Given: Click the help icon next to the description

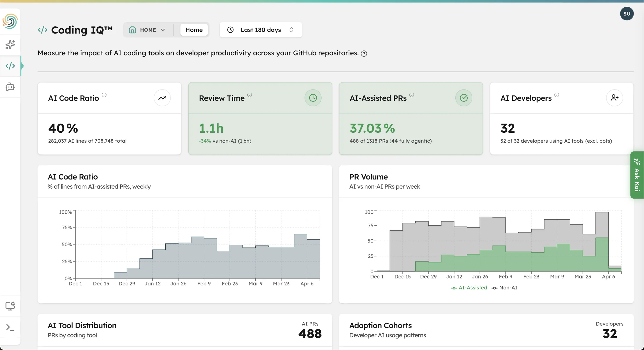Looking at the screenshot, I should click(x=364, y=53).
